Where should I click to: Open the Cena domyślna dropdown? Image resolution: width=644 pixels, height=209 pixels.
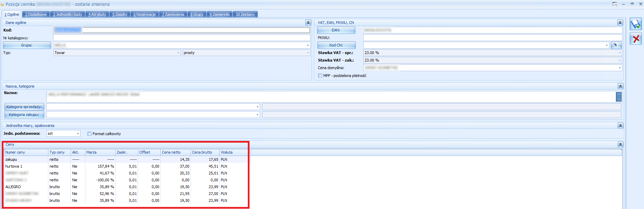[x=619, y=68]
